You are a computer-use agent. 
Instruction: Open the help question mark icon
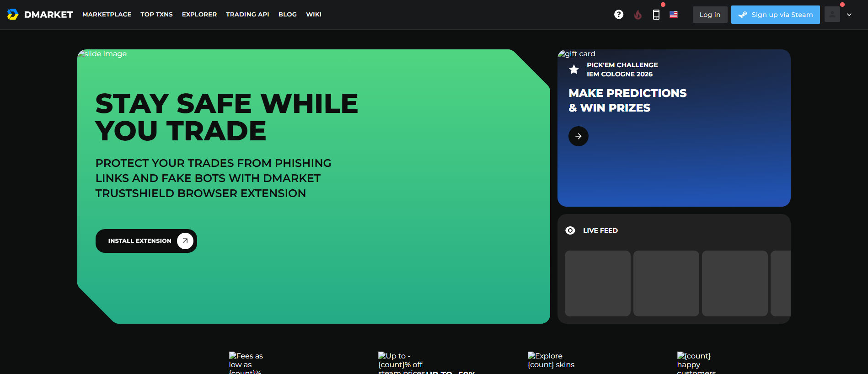tap(619, 15)
